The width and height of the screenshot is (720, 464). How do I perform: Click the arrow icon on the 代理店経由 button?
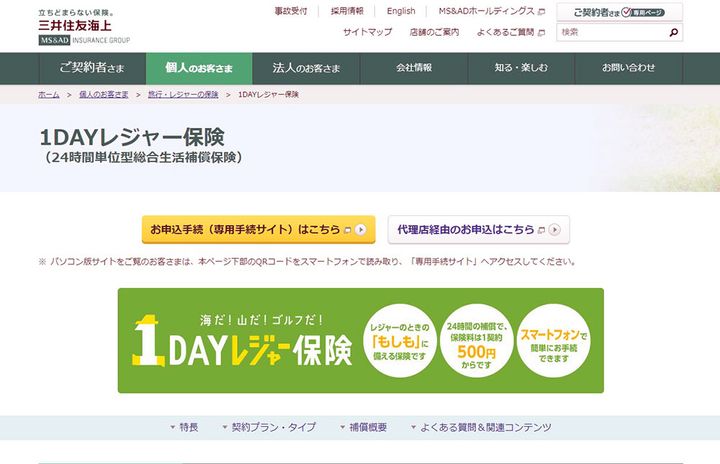coord(555,229)
